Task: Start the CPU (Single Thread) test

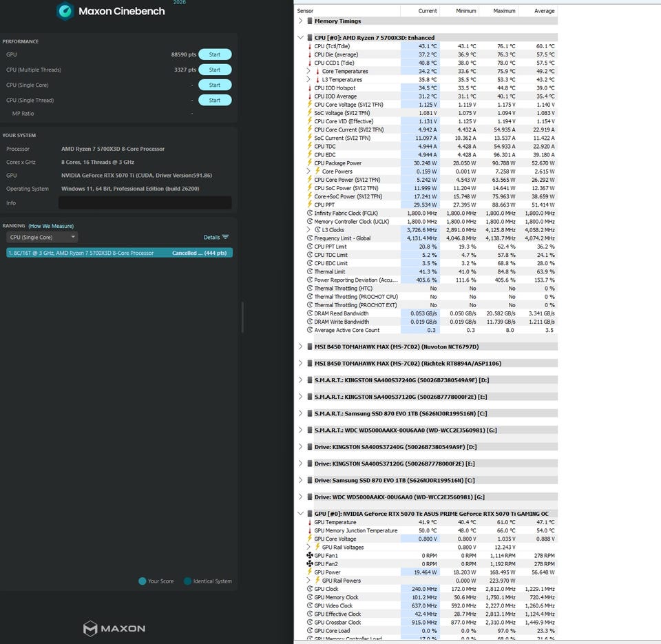Action: 215,100
